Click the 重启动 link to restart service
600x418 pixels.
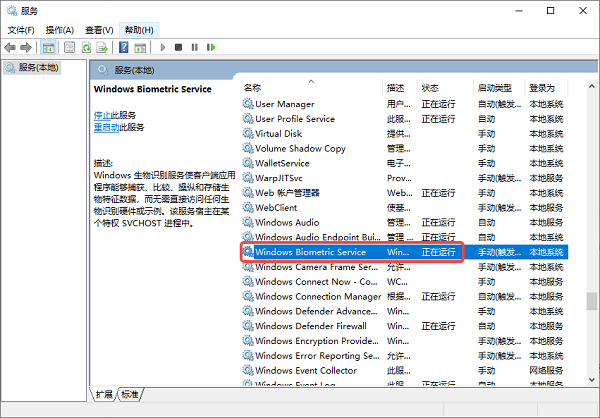(106, 127)
